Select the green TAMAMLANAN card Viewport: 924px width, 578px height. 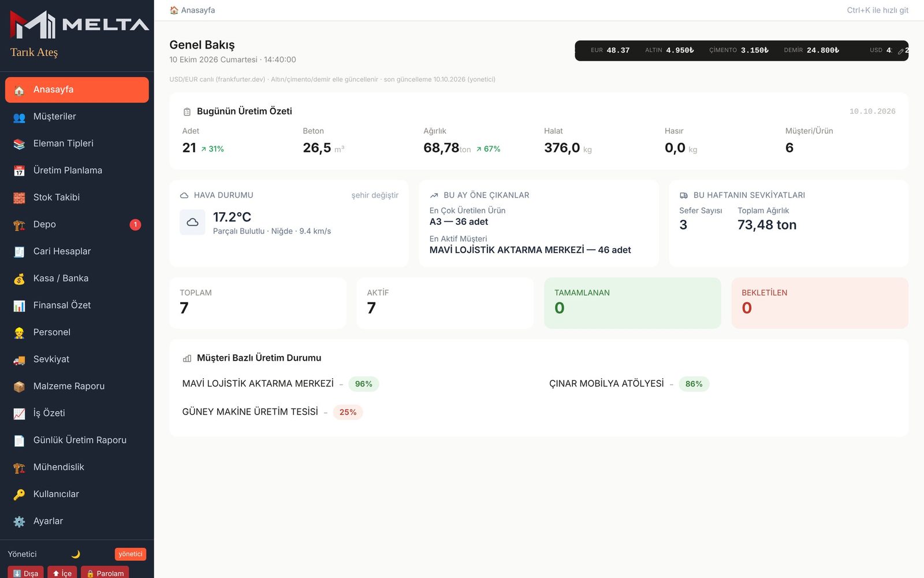coord(632,303)
